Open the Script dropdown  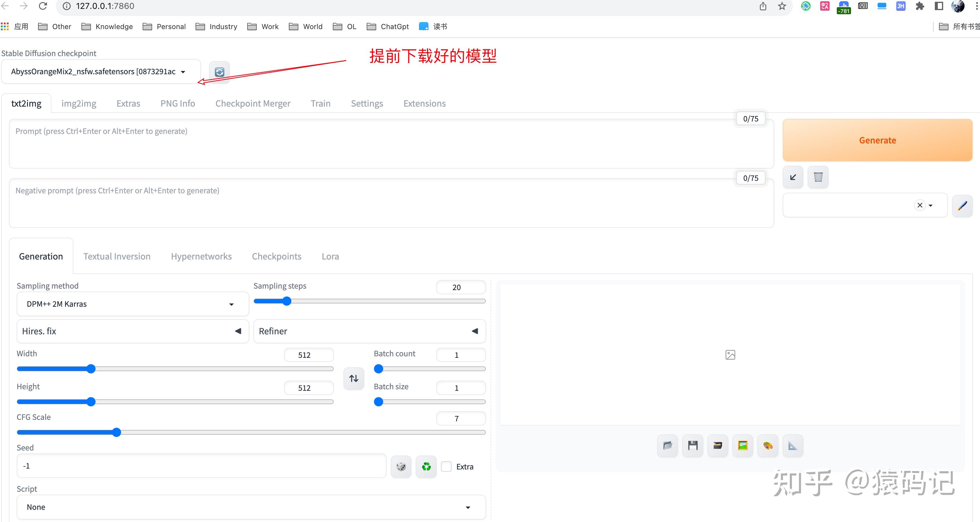251,507
